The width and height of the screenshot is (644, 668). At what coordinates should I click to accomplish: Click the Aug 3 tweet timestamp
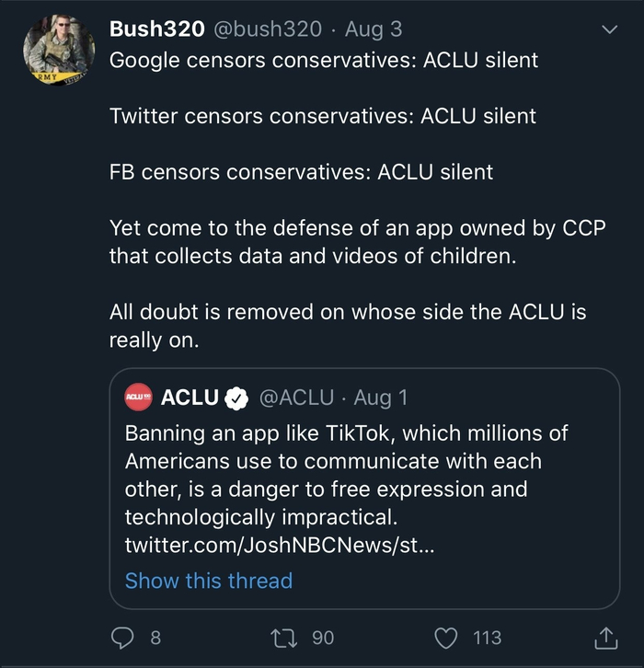click(x=374, y=29)
